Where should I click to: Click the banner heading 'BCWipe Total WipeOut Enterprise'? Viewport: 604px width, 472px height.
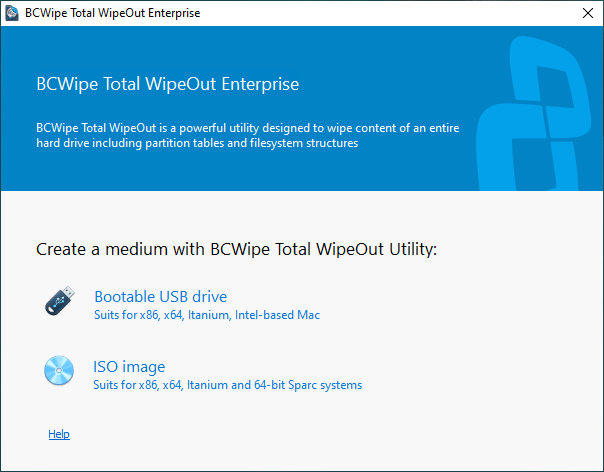[168, 84]
